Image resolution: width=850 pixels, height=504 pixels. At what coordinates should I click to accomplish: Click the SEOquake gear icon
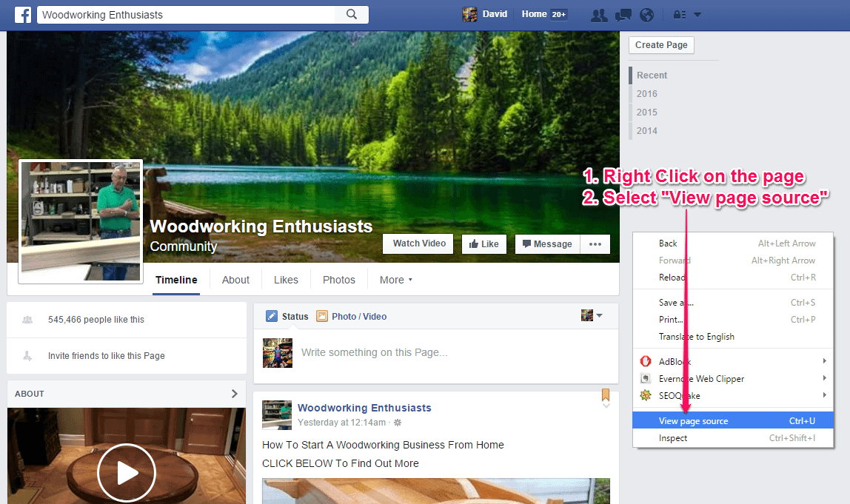[646, 396]
